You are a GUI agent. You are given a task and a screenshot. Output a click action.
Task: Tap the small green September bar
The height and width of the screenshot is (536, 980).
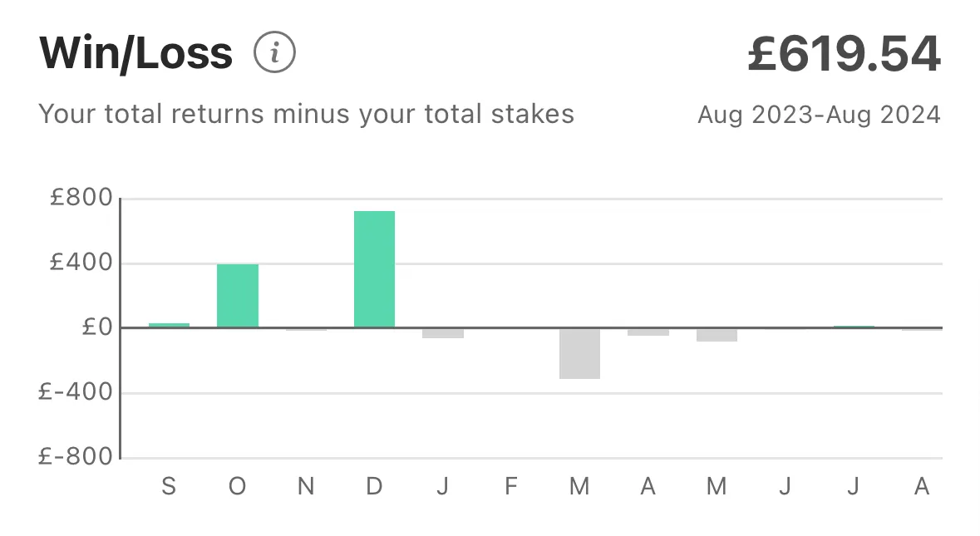169,325
